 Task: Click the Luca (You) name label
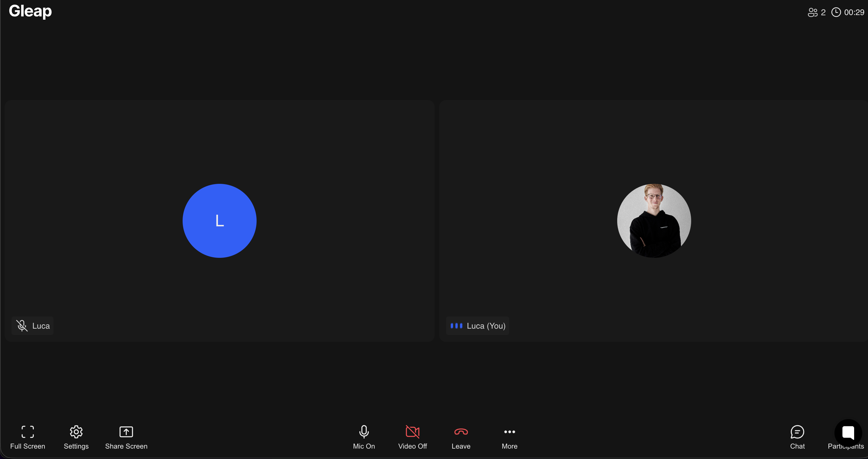pyautogui.click(x=486, y=326)
